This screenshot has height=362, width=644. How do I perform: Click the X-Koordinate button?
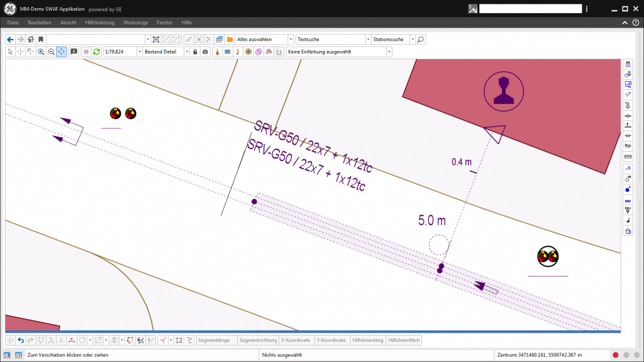(x=296, y=340)
